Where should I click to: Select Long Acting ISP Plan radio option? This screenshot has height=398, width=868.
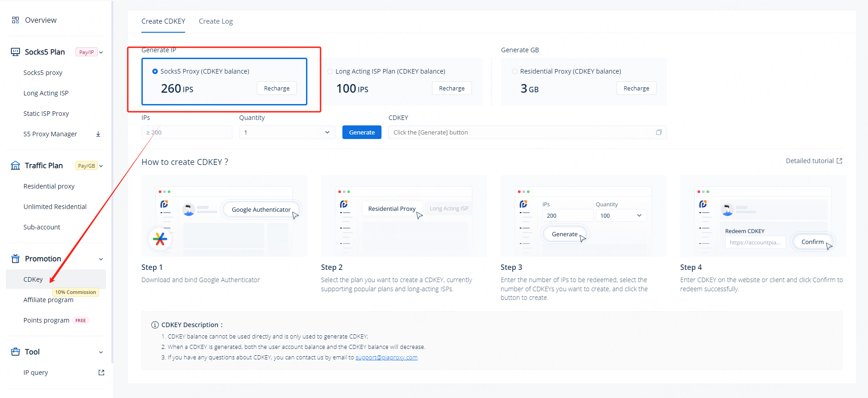coord(330,71)
